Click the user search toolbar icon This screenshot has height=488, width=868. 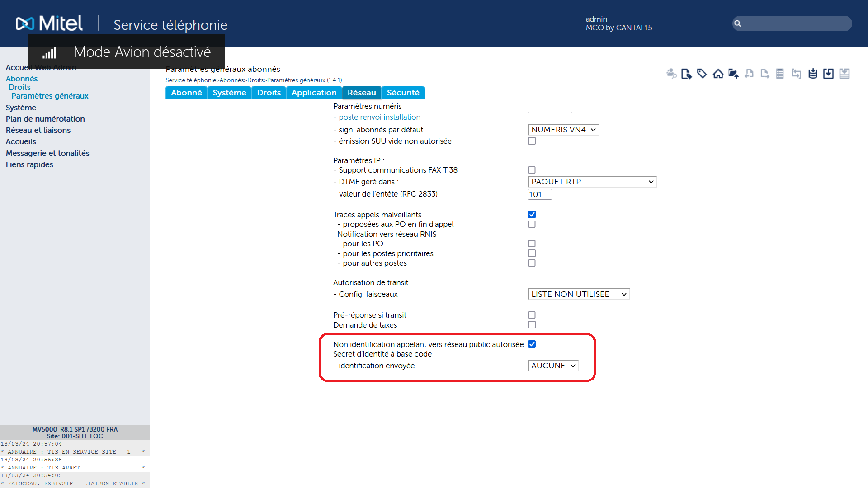671,73
